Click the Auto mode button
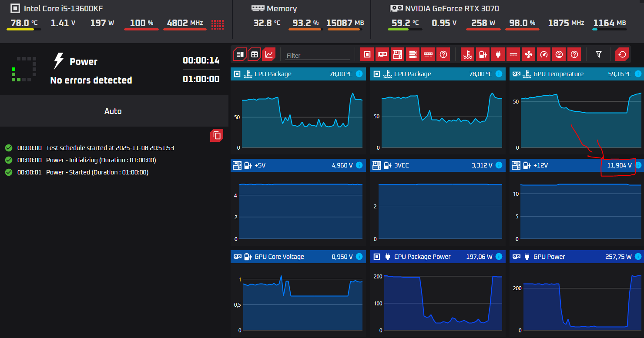This screenshot has height=338, width=644. [114, 111]
